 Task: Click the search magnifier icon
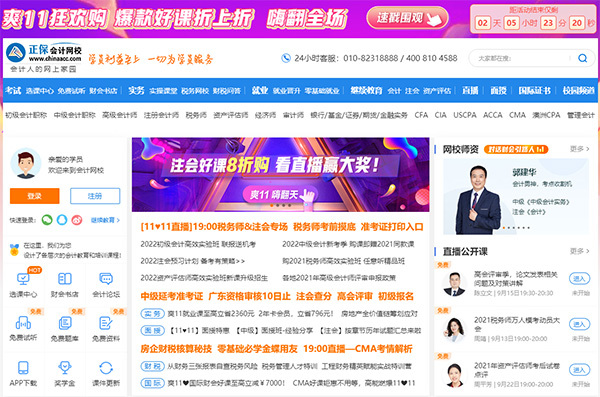[582, 58]
